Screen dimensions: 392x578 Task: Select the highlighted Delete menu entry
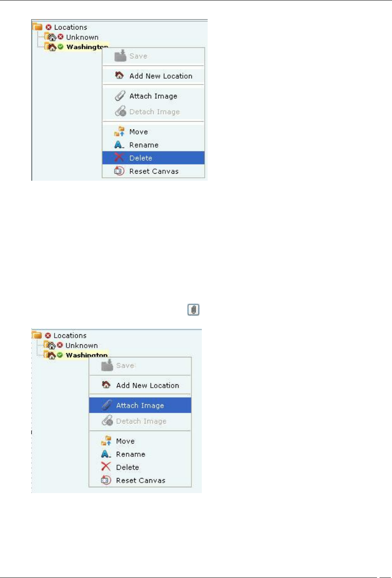pyautogui.click(x=153, y=158)
